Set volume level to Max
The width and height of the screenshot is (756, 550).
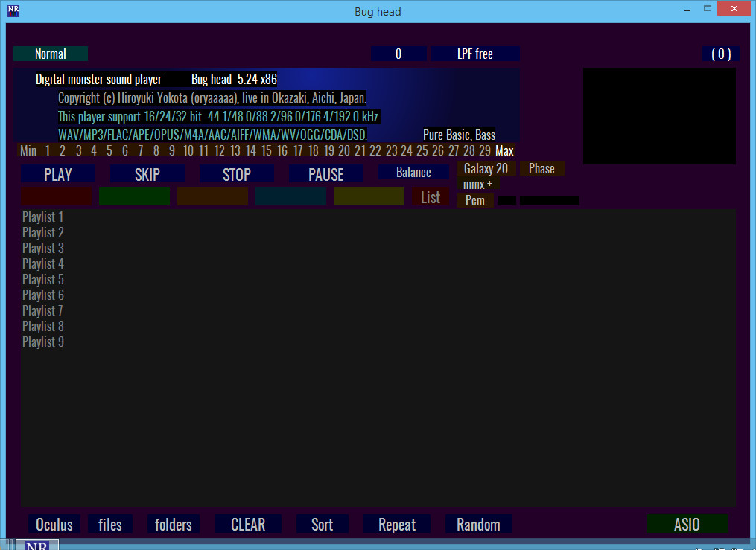504,150
